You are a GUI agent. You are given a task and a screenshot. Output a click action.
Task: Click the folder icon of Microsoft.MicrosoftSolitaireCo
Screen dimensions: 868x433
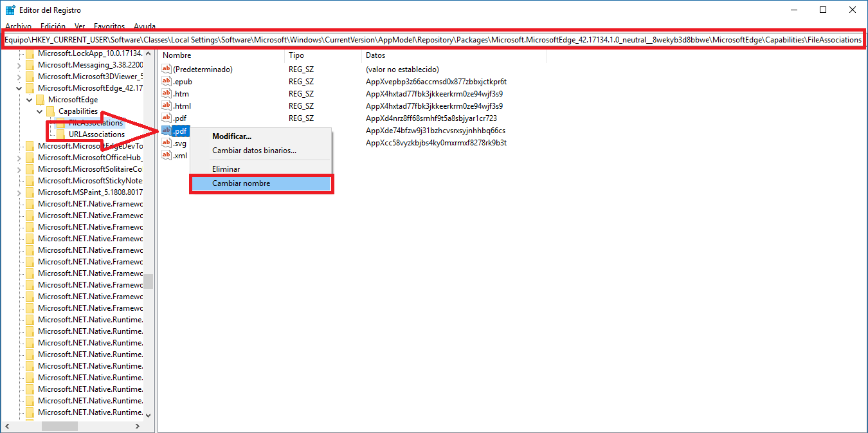tap(30, 169)
